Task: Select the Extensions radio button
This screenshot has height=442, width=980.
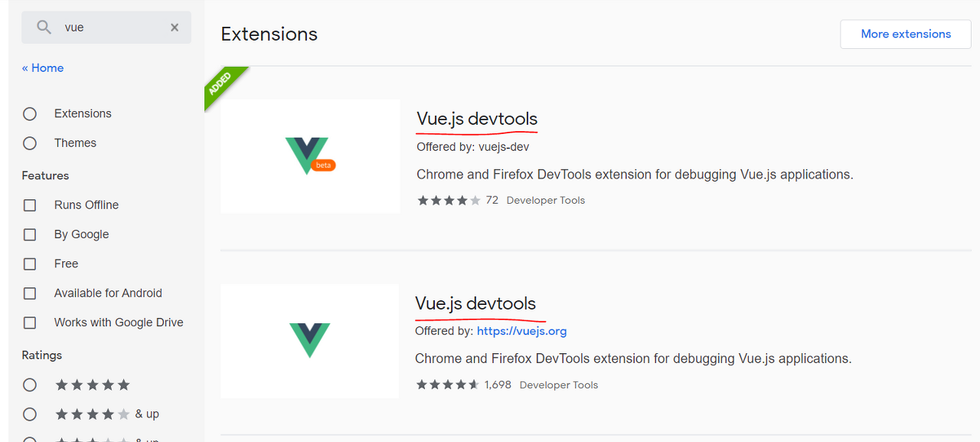Action: point(30,114)
